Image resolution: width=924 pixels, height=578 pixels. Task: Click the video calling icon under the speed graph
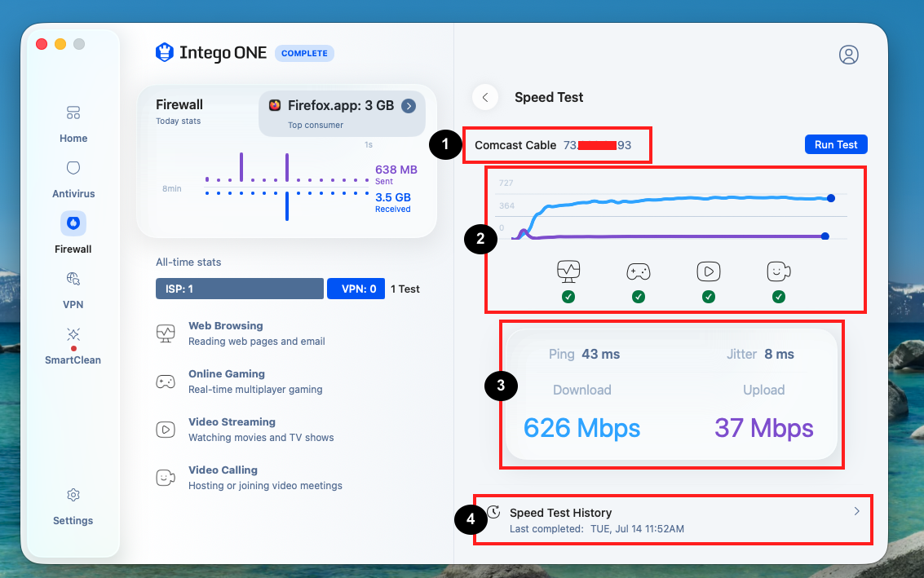(x=779, y=271)
